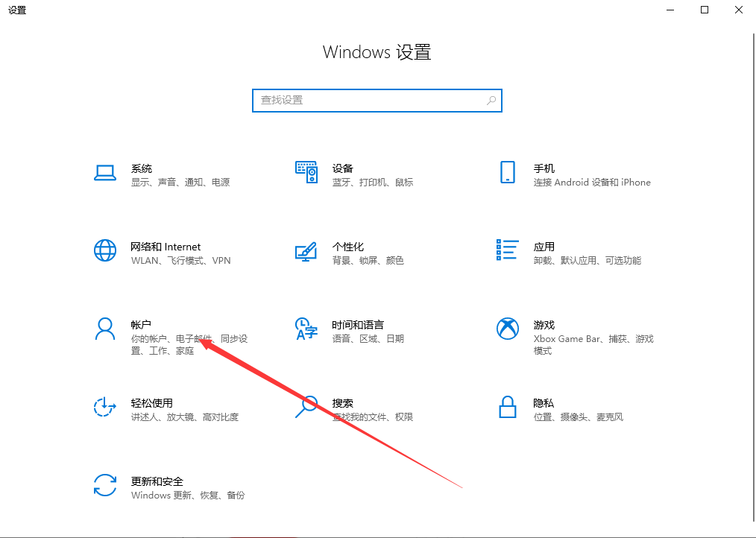This screenshot has width=756, height=538.
Task: Click the 更新和安全 sync arrows icon
Action: pyautogui.click(x=105, y=485)
